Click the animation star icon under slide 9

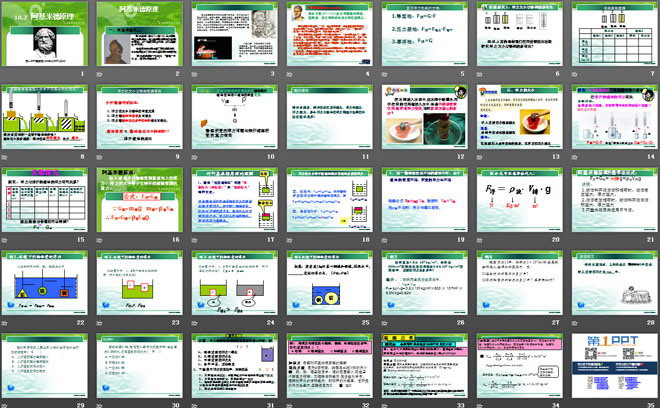100,157
